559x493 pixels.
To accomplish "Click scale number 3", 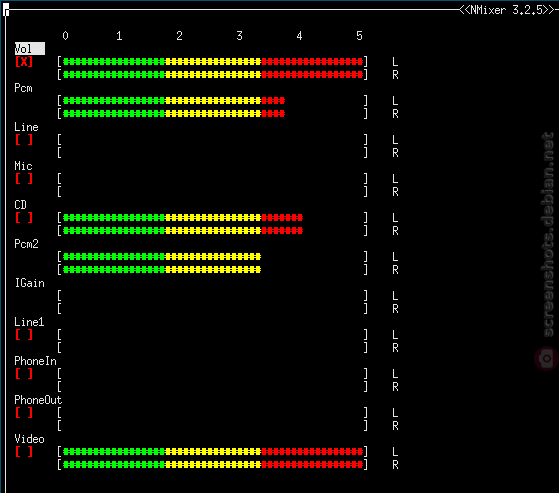I will pos(240,36).
